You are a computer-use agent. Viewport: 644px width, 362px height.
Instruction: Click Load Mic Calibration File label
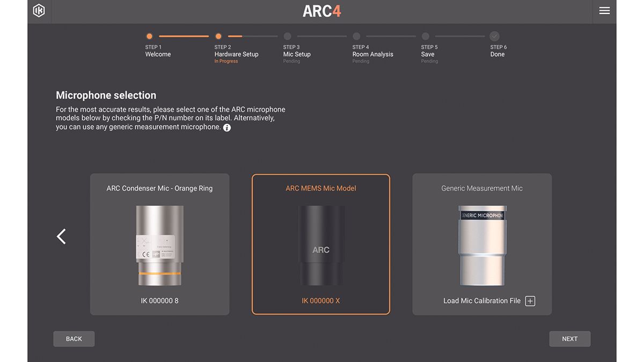pos(482,301)
